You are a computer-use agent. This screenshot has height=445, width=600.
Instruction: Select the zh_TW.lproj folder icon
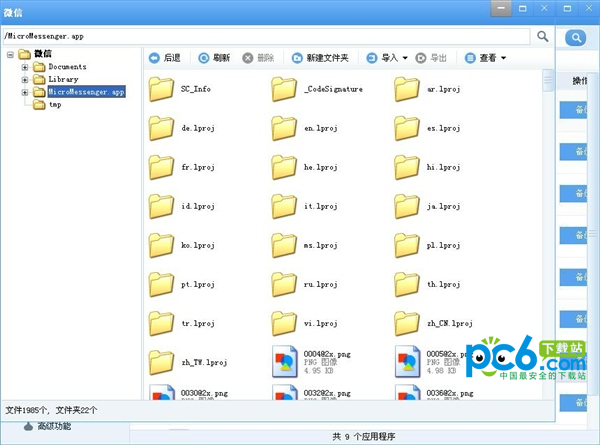(161, 362)
